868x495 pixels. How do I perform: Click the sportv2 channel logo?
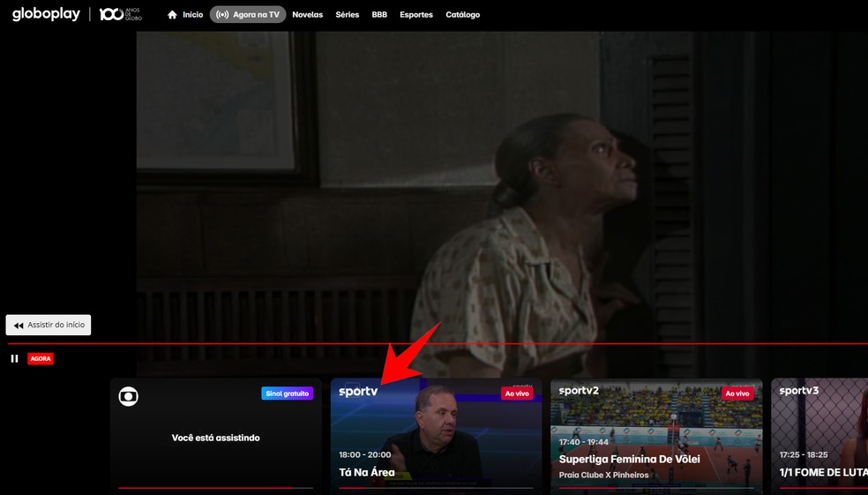point(579,390)
